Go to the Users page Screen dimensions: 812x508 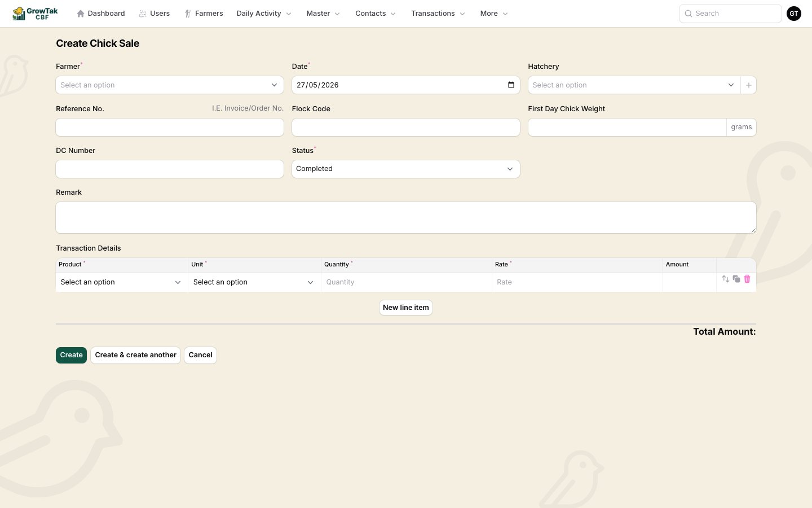(155, 14)
